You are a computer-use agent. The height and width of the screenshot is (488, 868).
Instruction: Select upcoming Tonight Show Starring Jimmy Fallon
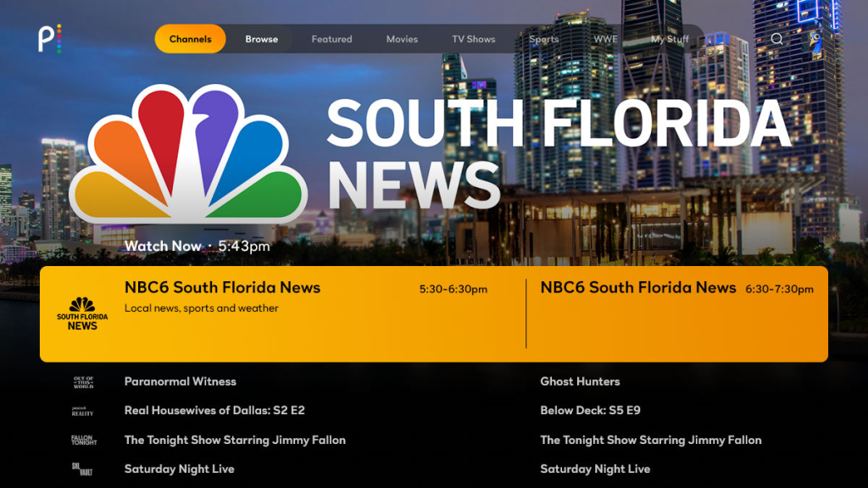point(650,440)
